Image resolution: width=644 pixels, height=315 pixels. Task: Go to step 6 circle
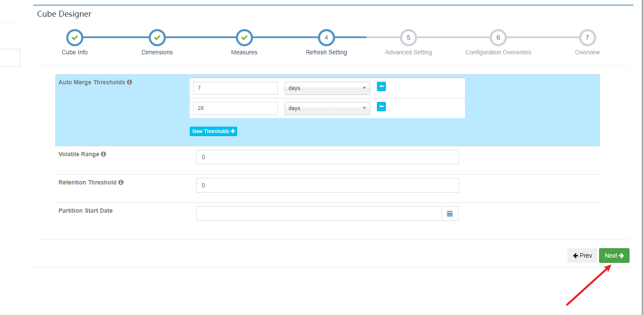tap(498, 38)
